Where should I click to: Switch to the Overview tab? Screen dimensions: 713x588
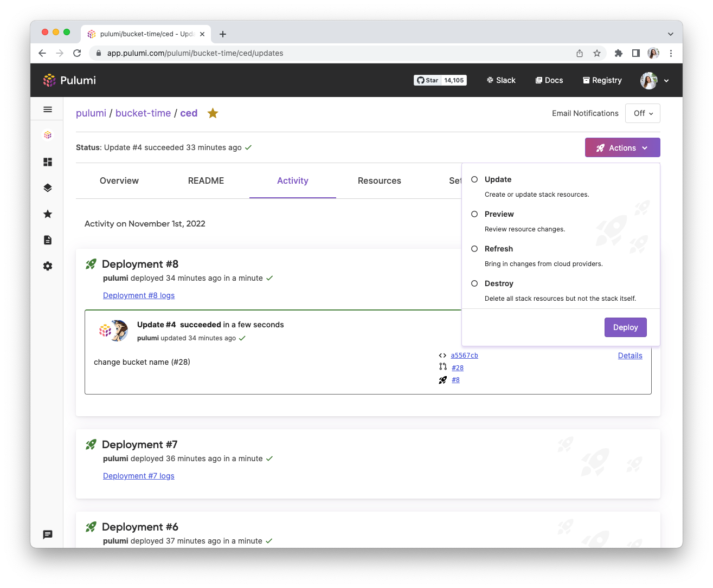point(119,181)
